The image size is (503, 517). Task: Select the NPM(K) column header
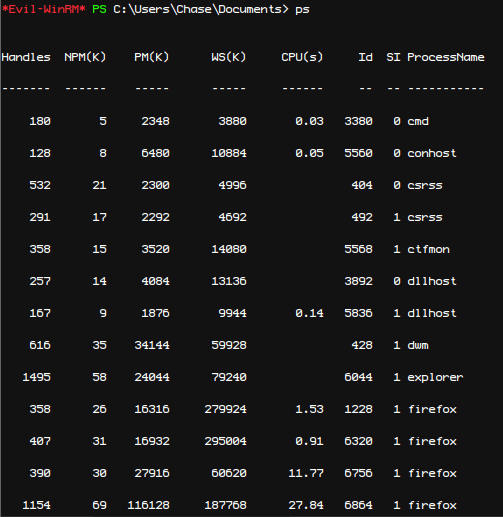coord(85,57)
